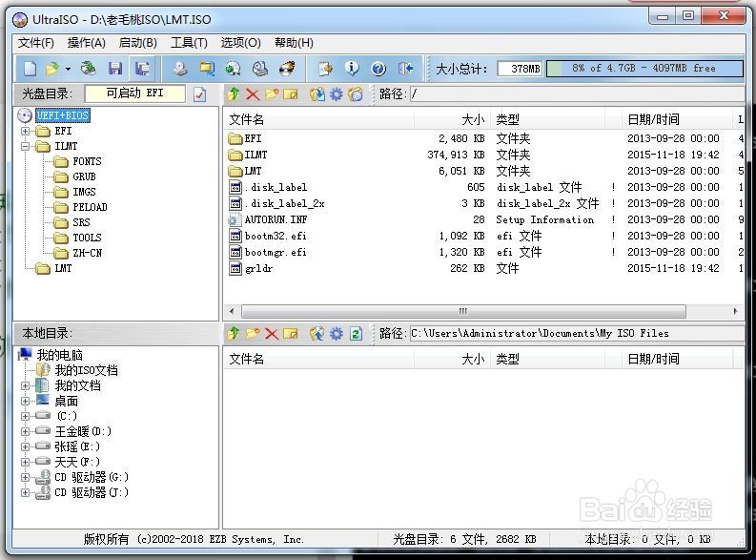Screen dimensions: 756x560
Task: Select the grldr file row
Action: pyautogui.click(x=483, y=268)
